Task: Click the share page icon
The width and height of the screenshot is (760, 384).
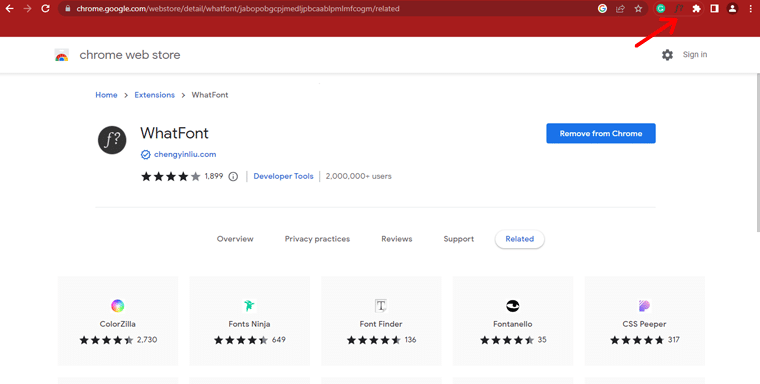Action: [x=620, y=8]
